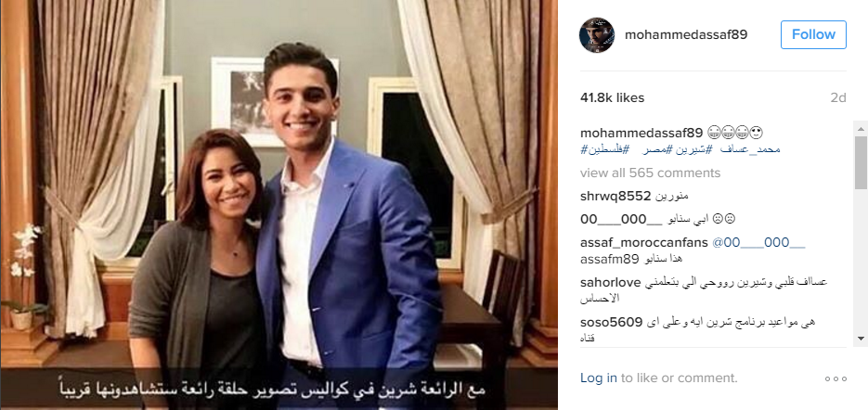Click the mohammedassaf89 profile avatar
The image size is (868, 410).
[x=597, y=35]
